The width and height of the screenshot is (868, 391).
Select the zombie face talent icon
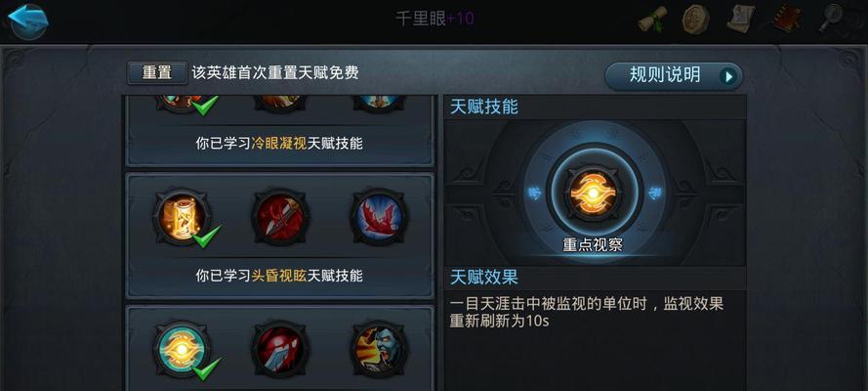[x=380, y=349]
